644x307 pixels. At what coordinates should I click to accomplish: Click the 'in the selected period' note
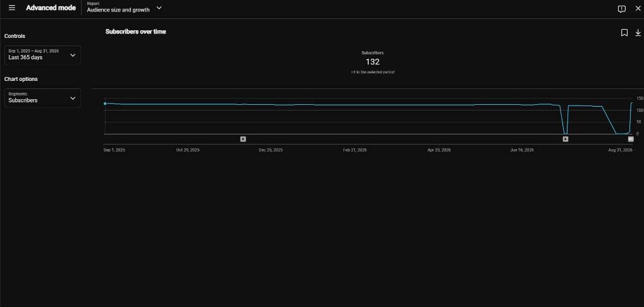click(373, 72)
